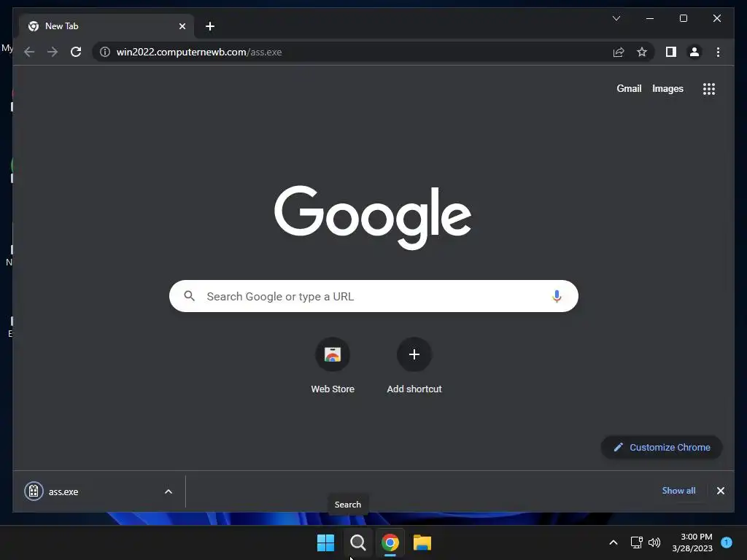Viewport: 747px width, 560px height.
Task: Open the Web Store shortcut
Action: [x=333, y=366]
